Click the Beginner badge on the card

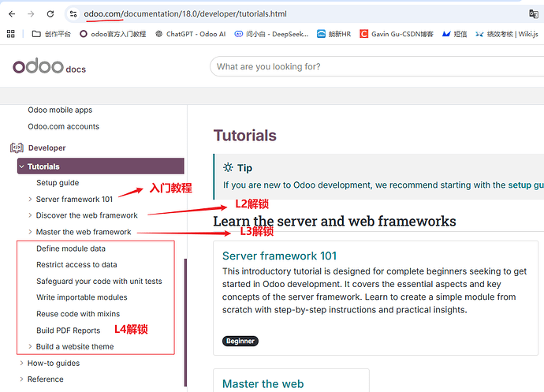tap(240, 341)
